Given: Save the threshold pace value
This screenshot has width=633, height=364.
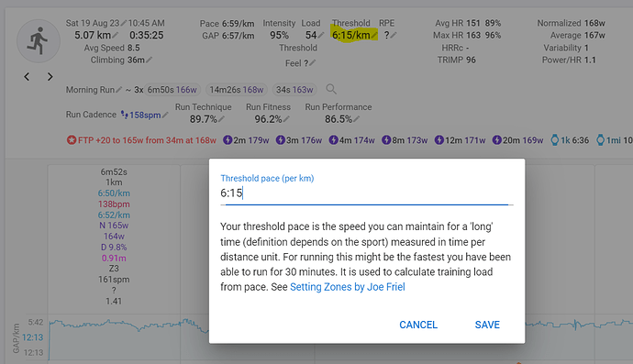Looking at the screenshot, I should [487, 325].
